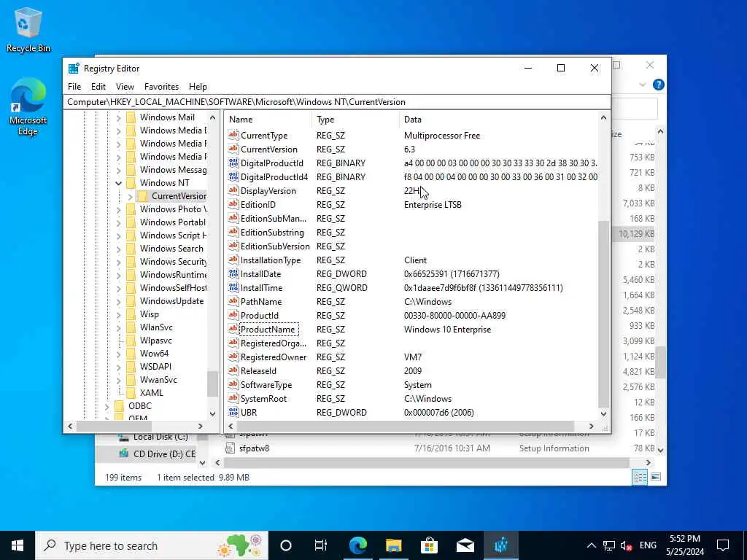
Task: Click the XAML key folder icon
Action: point(131,393)
